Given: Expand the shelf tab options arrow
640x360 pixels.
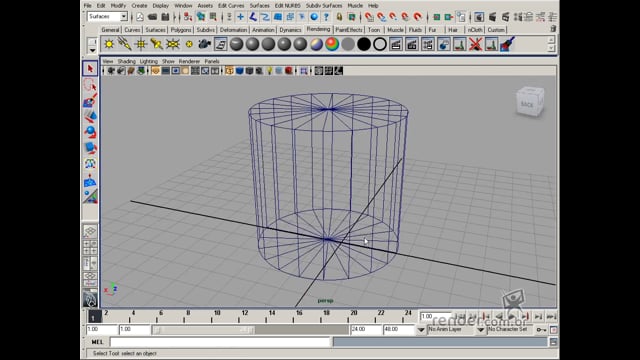Looking at the screenshot, I should (x=92, y=51).
